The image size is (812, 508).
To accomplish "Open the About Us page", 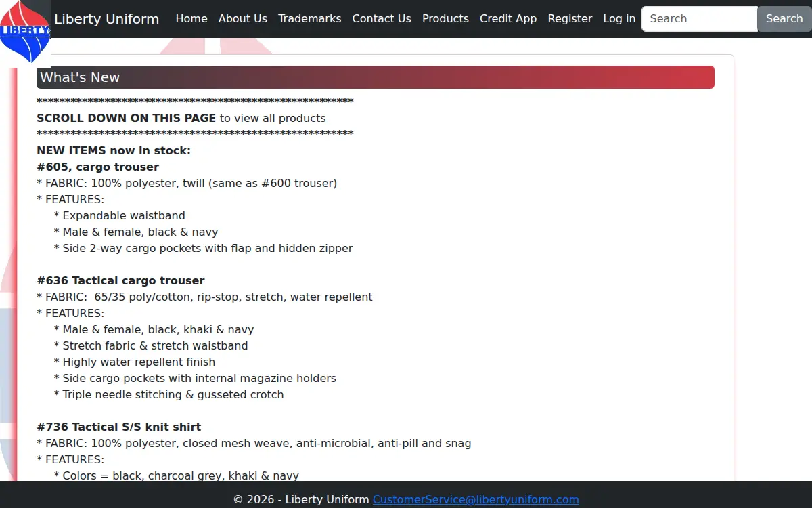I will [x=243, y=19].
